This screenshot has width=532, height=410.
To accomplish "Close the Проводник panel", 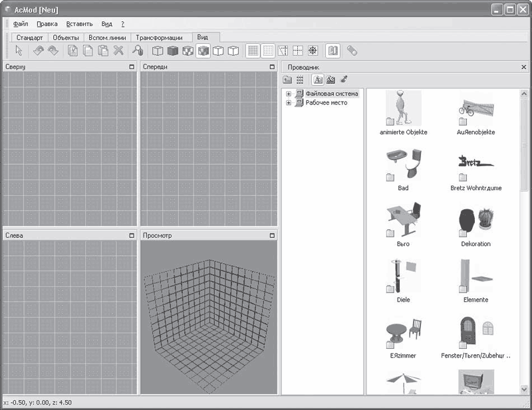I will (523, 67).
